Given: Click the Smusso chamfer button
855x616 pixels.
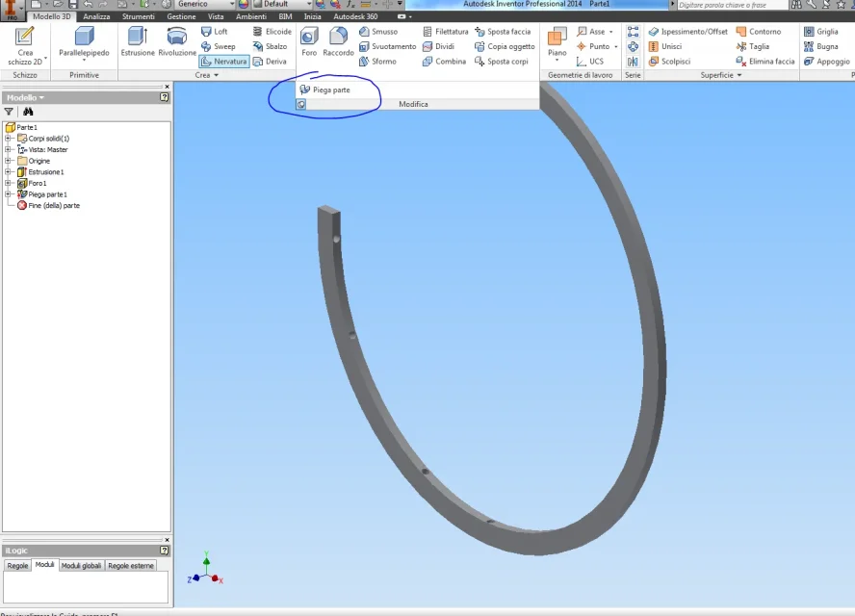Looking at the screenshot, I should (x=378, y=32).
